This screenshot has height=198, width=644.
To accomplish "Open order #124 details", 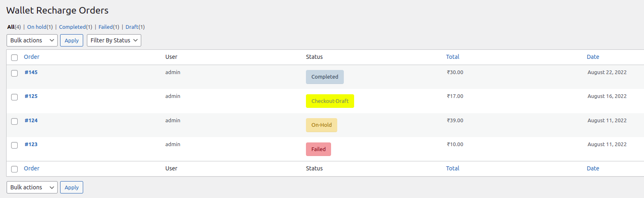I will [x=31, y=121].
